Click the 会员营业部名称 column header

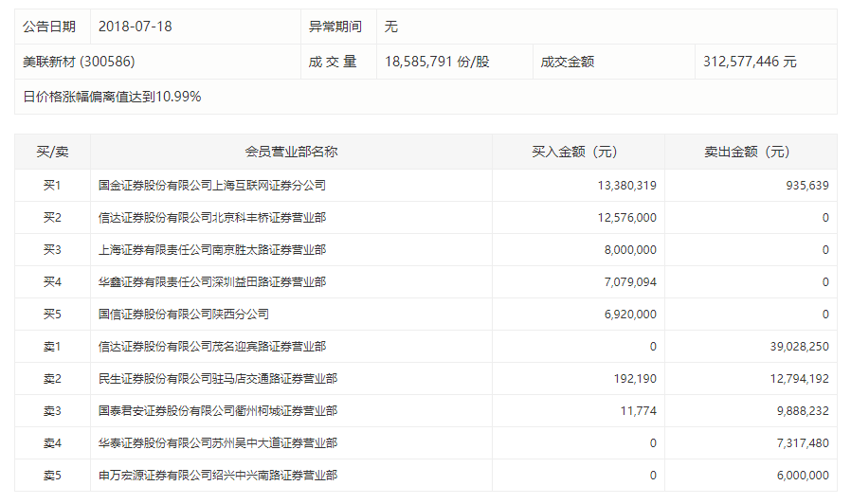pos(291,152)
